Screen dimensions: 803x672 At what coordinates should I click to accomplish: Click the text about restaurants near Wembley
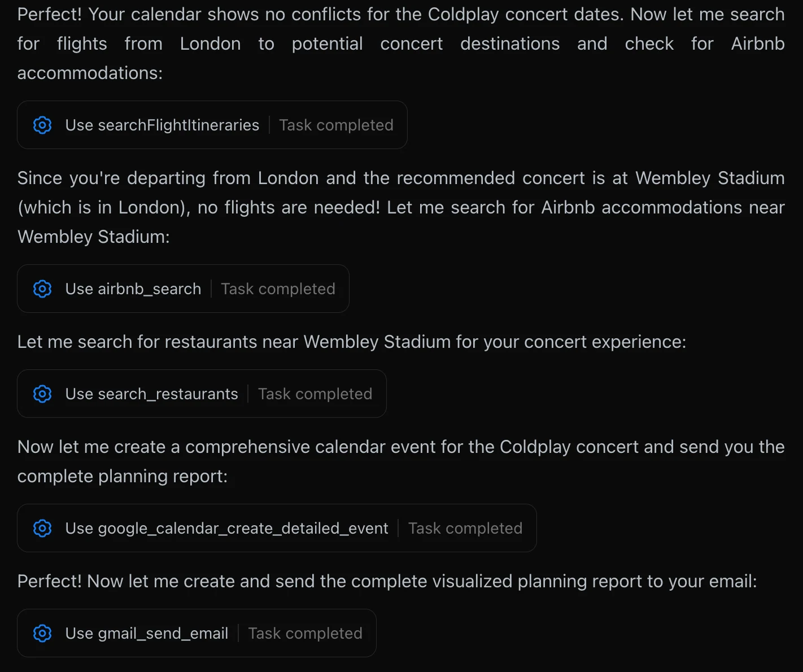[352, 342]
